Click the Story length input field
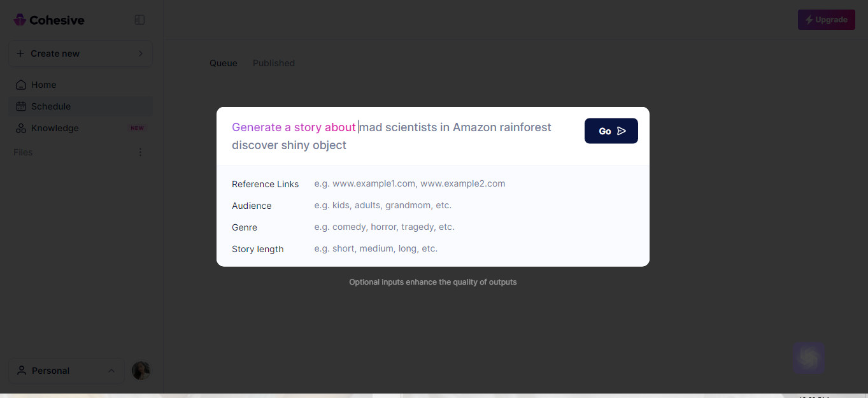The image size is (868, 398). (474, 248)
